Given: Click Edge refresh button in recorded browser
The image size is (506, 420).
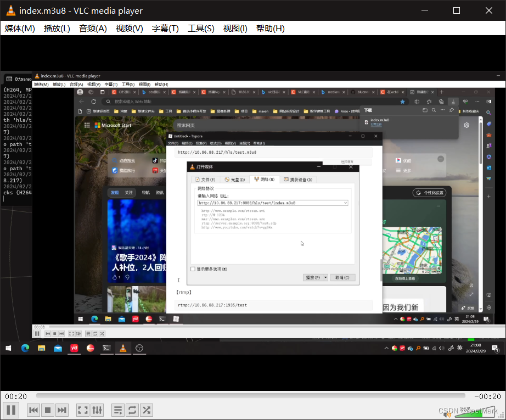Looking at the screenshot, I should tap(94, 102).
